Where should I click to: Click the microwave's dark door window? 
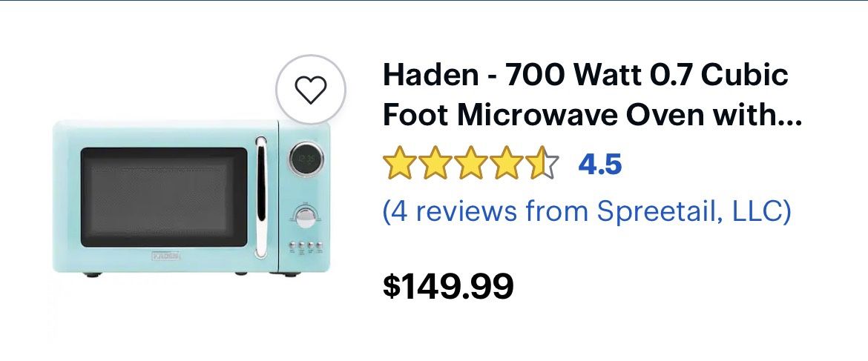(164, 197)
